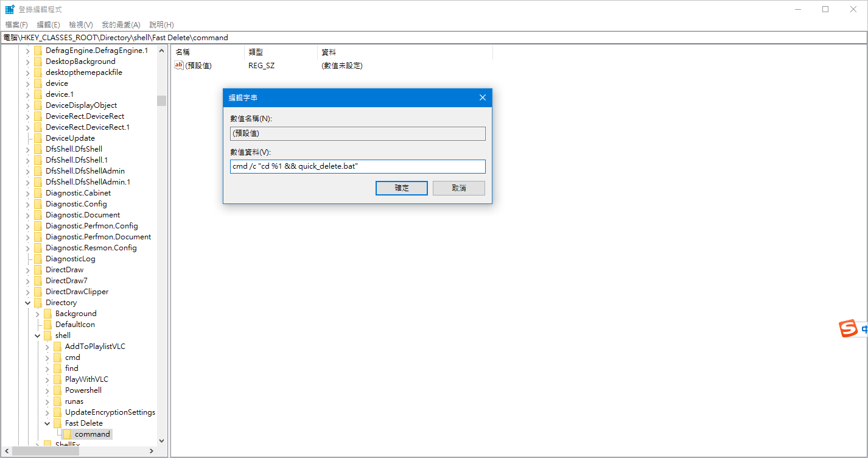Select the DirectDraw key

(x=65, y=270)
